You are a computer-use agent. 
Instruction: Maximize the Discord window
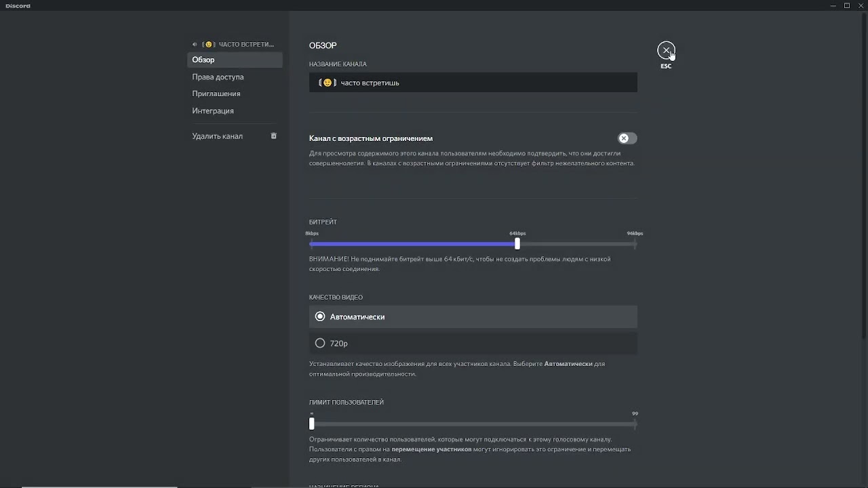pos(847,5)
